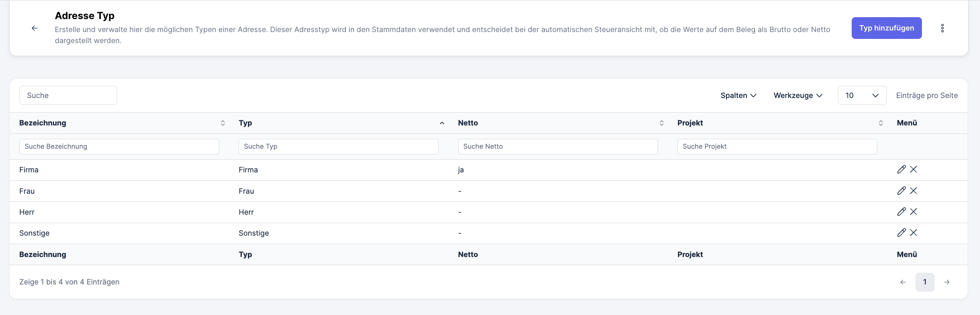
Task: Delete the Firma row entry
Action: [914, 170]
